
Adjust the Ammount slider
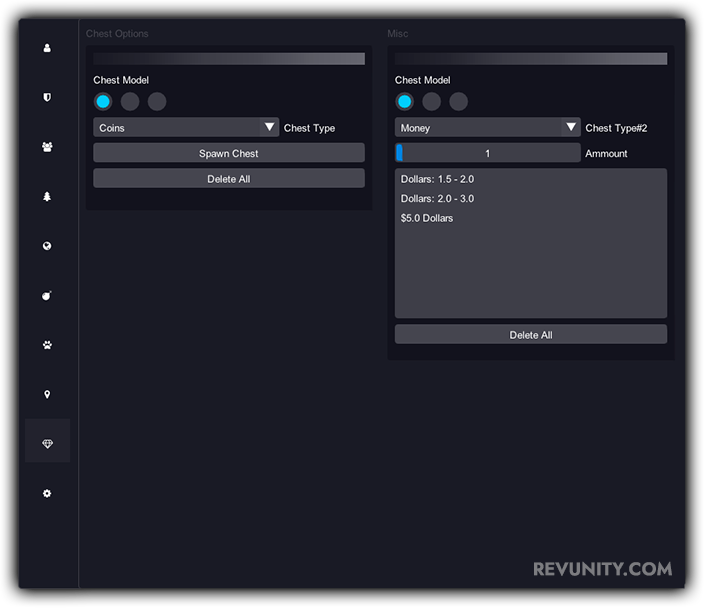click(487, 153)
